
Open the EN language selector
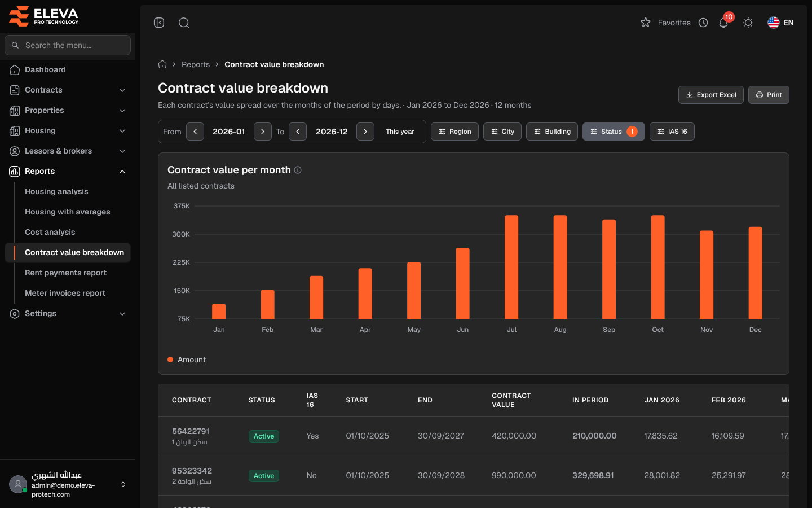pyautogui.click(x=781, y=23)
